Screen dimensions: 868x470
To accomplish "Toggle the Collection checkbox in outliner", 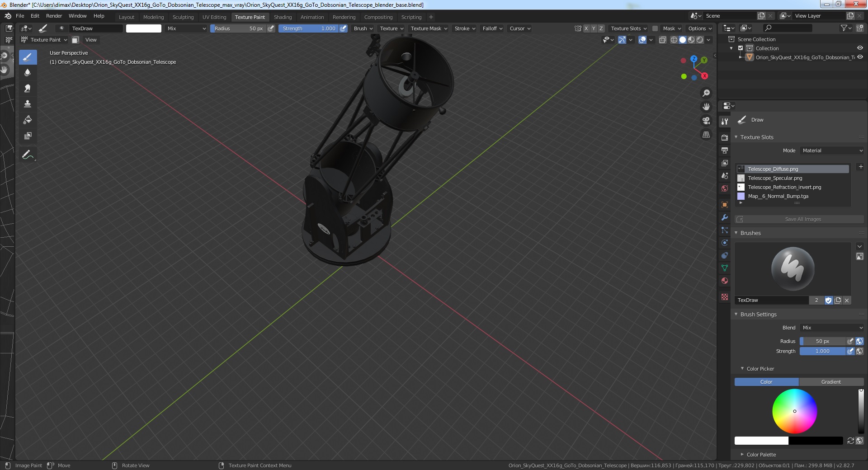I will [741, 48].
